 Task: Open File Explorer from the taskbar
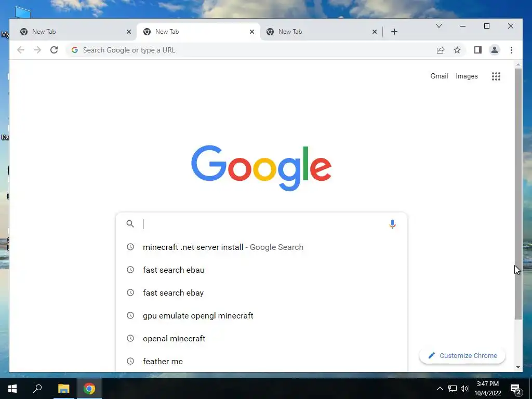pos(63,389)
